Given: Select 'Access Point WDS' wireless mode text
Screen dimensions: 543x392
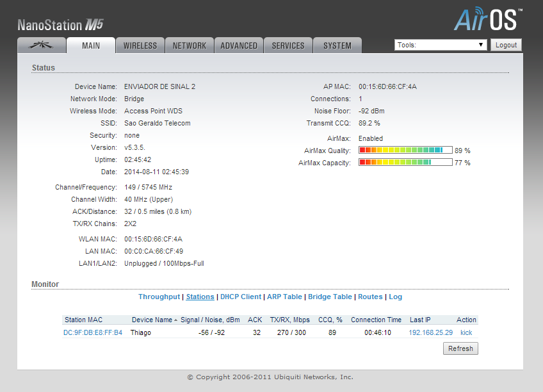Looking at the screenshot, I should tap(153, 111).
